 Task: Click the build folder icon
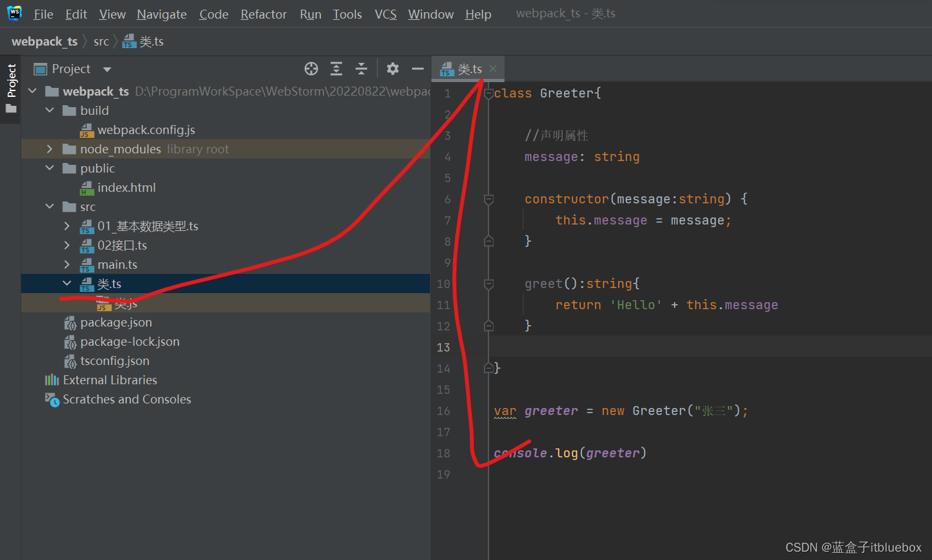69,111
